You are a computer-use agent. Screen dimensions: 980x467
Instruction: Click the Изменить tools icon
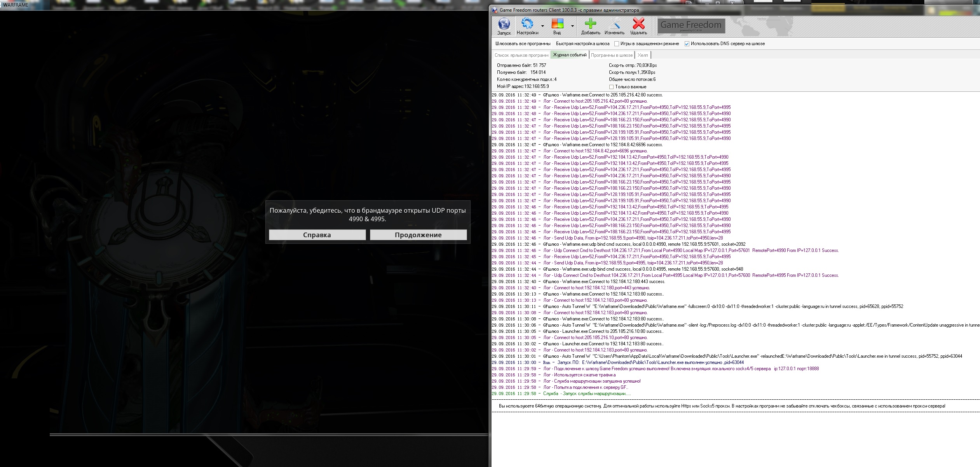pyautogui.click(x=614, y=24)
